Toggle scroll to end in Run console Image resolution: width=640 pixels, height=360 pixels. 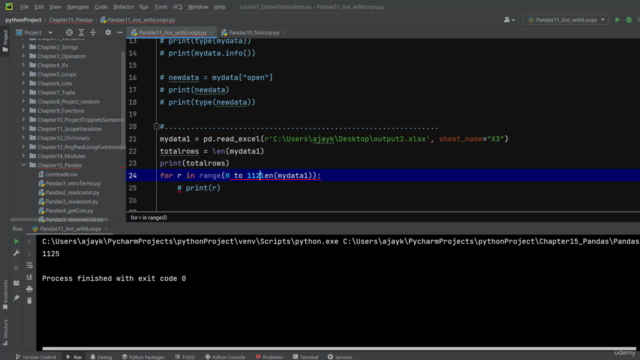[29, 277]
